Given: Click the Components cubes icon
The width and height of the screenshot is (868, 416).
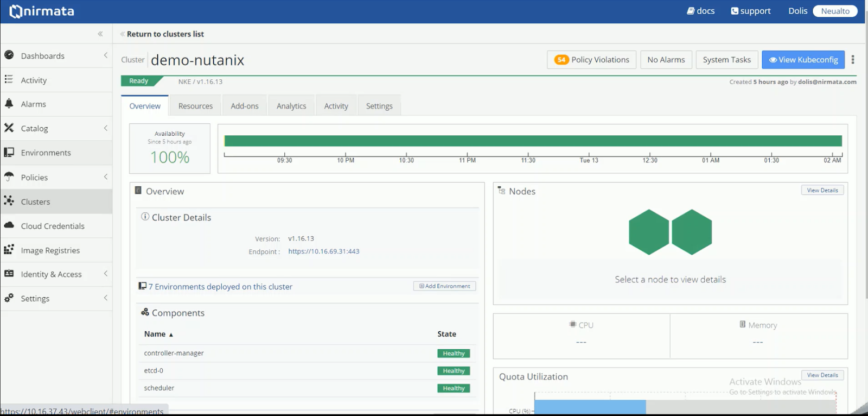Looking at the screenshot, I should click(145, 312).
